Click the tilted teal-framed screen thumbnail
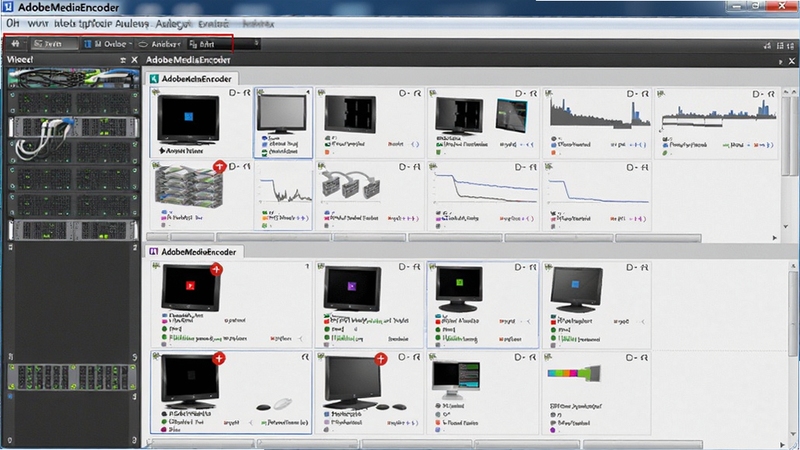Image resolution: width=800 pixels, height=450 pixels. point(511,116)
